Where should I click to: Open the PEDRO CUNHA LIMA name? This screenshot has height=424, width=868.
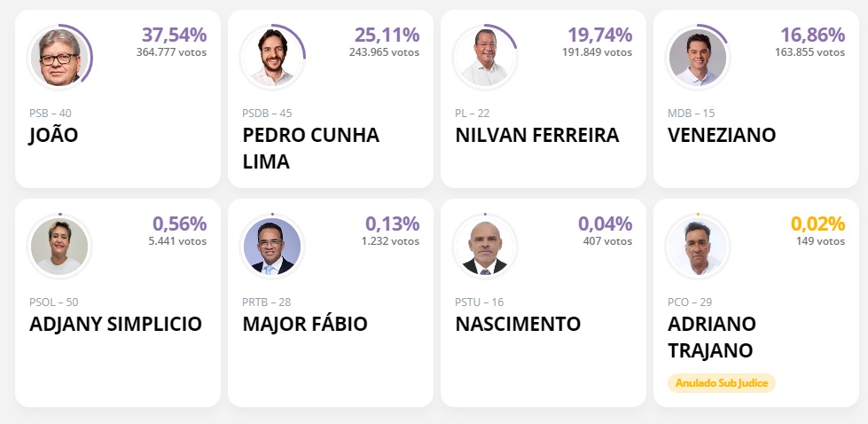coord(310,148)
